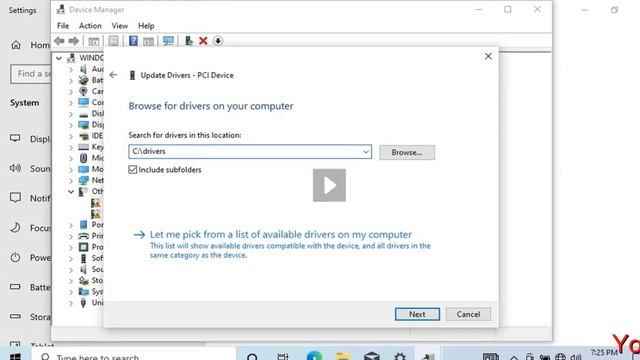The height and width of the screenshot is (360, 640).
Task: Open Power & sleep in Settings sidebar
Action: point(30,258)
